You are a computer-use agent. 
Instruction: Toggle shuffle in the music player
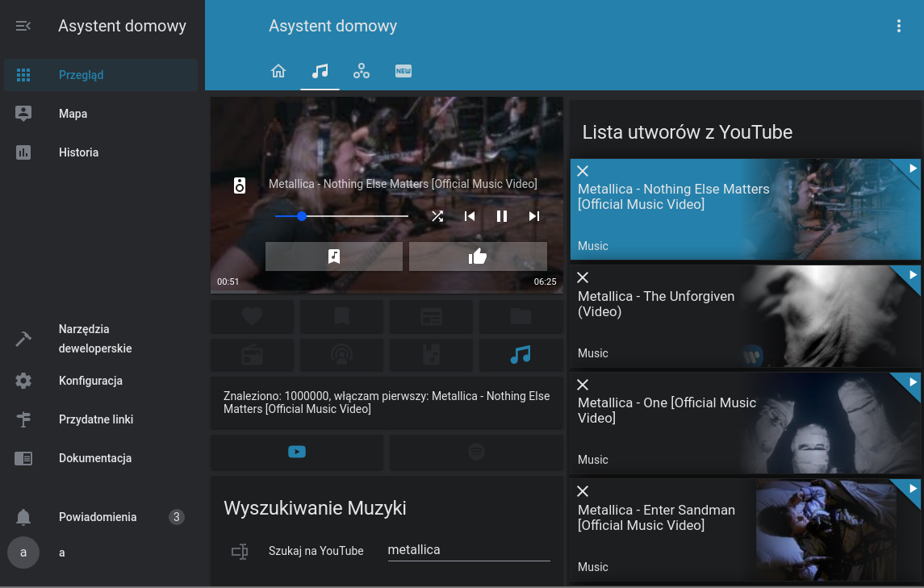(x=437, y=216)
